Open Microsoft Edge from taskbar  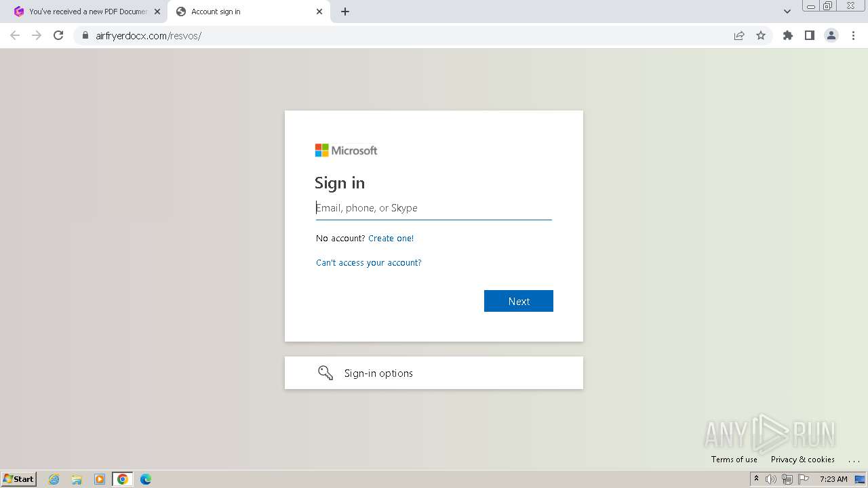coord(146,479)
